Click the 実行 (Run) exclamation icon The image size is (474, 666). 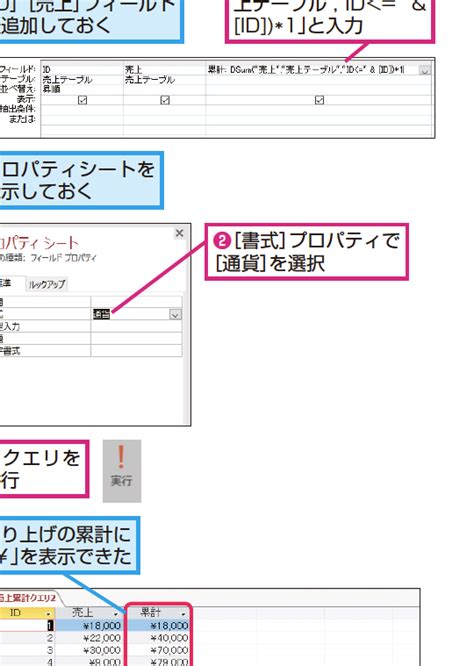coord(121,471)
